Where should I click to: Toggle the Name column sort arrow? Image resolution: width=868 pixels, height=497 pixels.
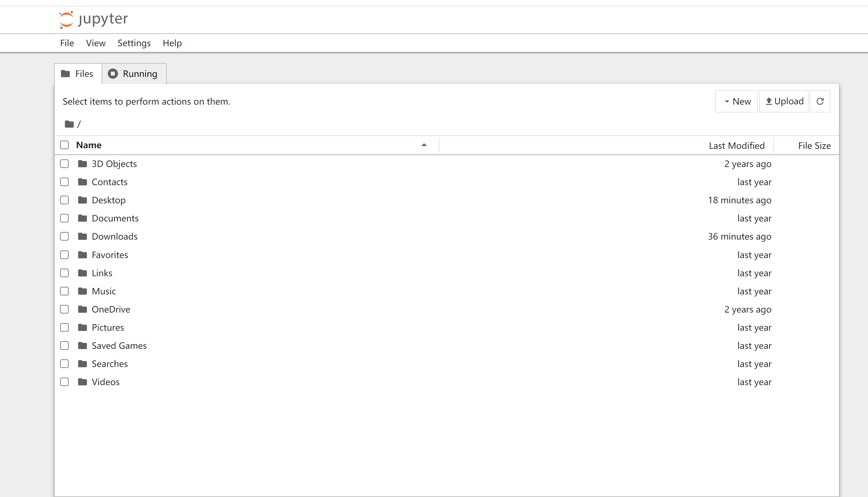[x=424, y=145]
